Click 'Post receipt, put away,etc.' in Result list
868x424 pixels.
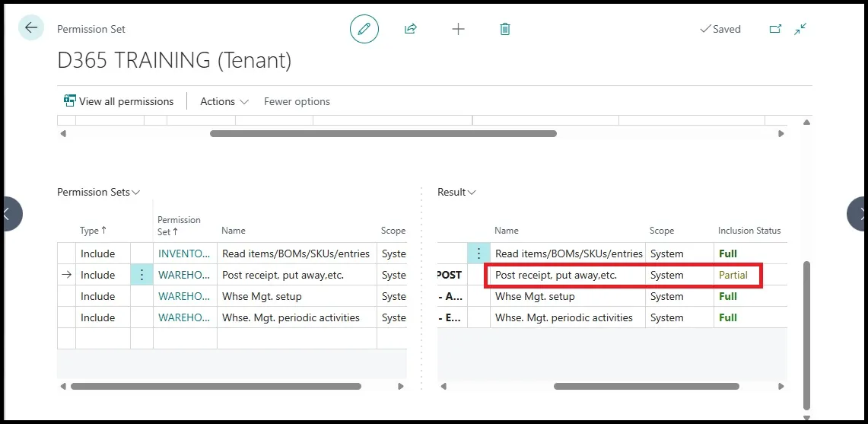[556, 275]
